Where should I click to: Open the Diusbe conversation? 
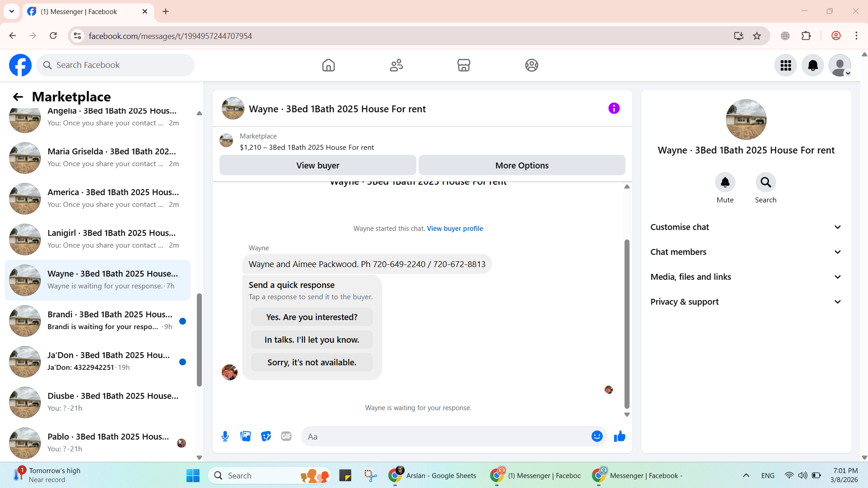tap(97, 402)
